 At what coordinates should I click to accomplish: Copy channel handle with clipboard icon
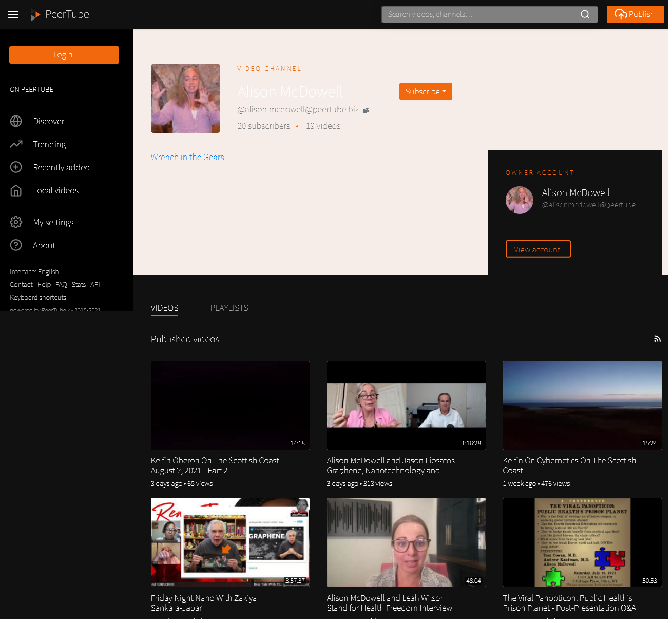pyautogui.click(x=366, y=110)
